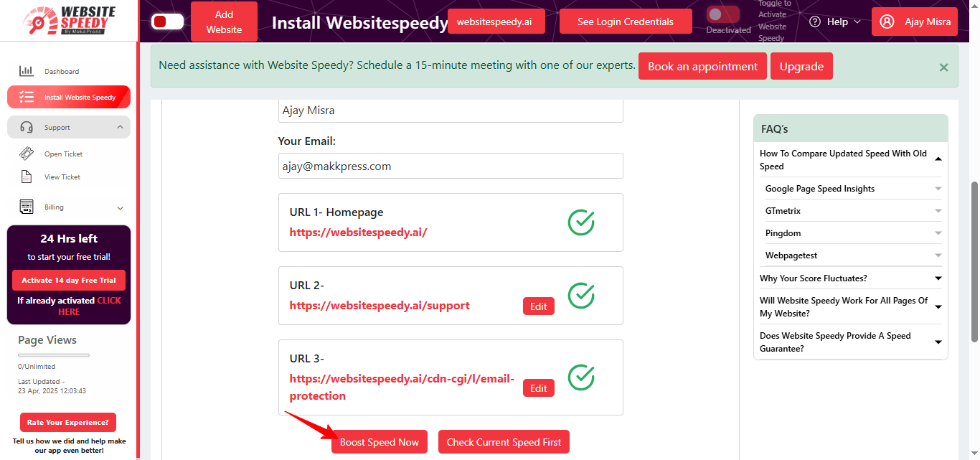
Task: Click Edit button for URL 3
Action: (539, 388)
